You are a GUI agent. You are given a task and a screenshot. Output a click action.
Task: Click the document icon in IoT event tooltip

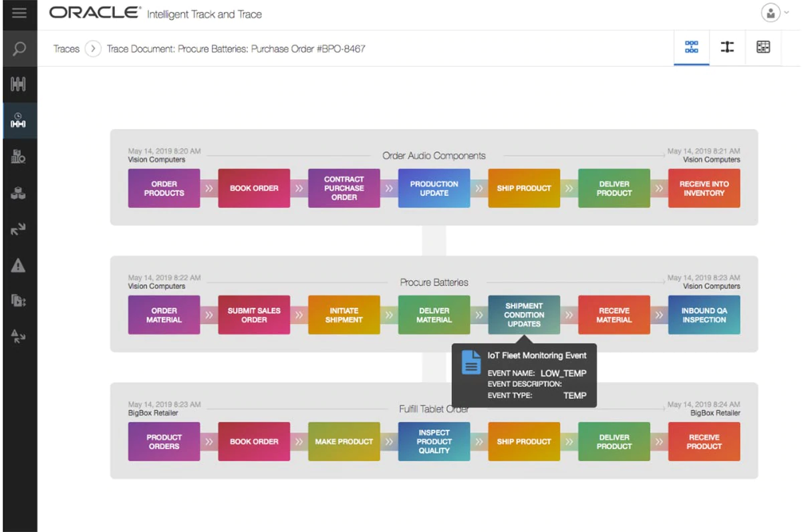click(x=472, y=362)
